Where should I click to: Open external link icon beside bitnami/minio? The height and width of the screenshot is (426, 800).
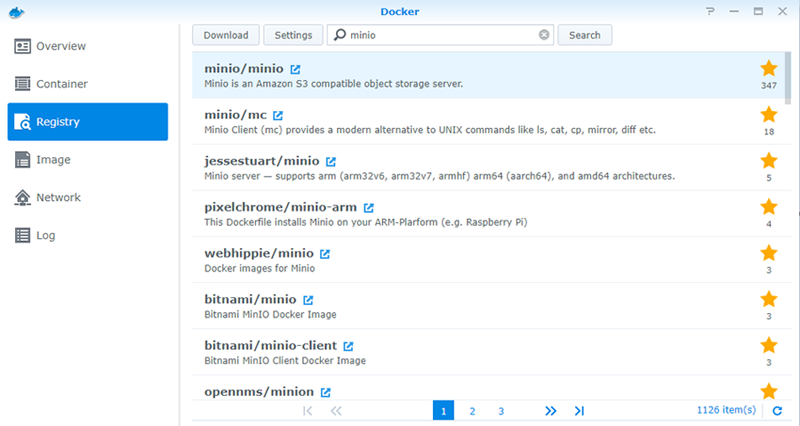(308, 300)
